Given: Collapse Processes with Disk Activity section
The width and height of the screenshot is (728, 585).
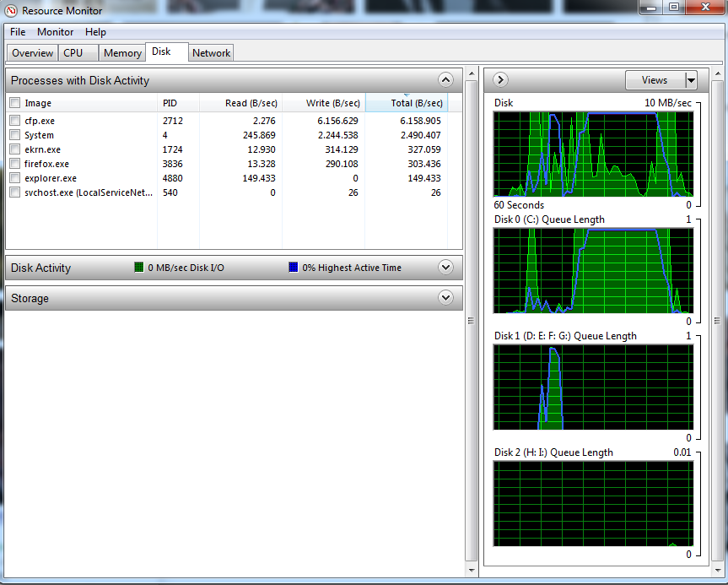Looking at the screenshot, I should [445, 80].
